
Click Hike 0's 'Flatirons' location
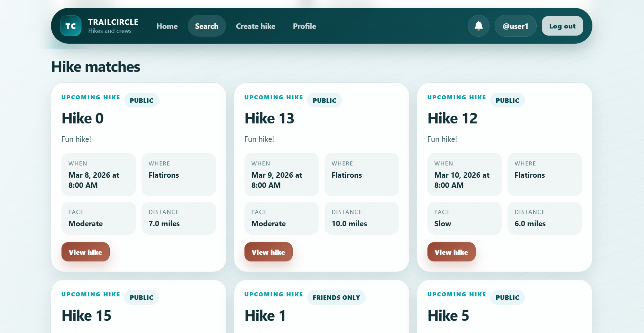[164, 175]
